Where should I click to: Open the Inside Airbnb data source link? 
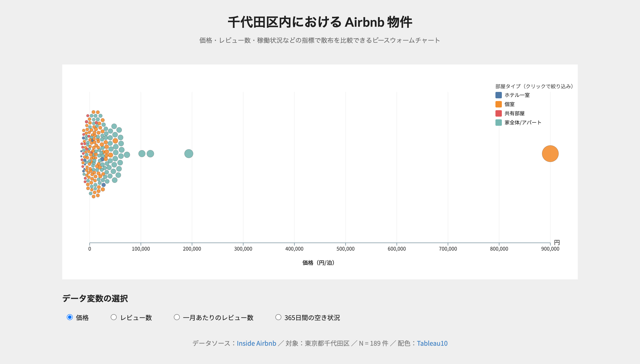point(256,343)
